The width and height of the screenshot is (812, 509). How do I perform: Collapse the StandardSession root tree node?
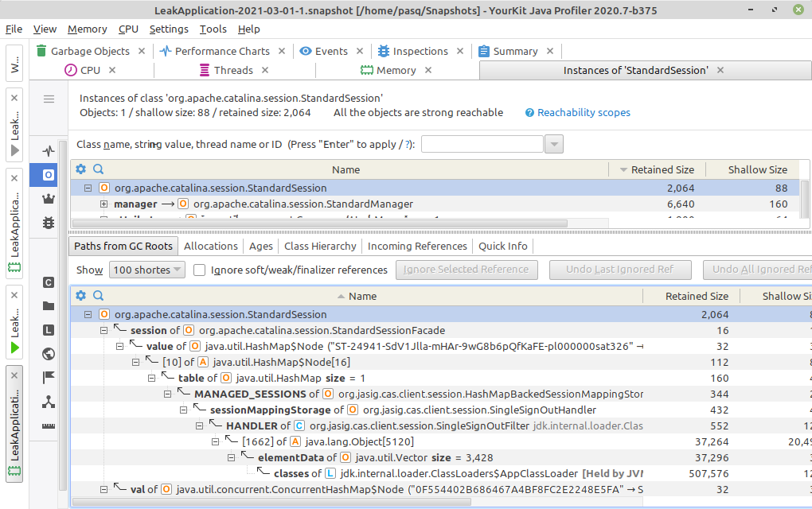point(88,313)
